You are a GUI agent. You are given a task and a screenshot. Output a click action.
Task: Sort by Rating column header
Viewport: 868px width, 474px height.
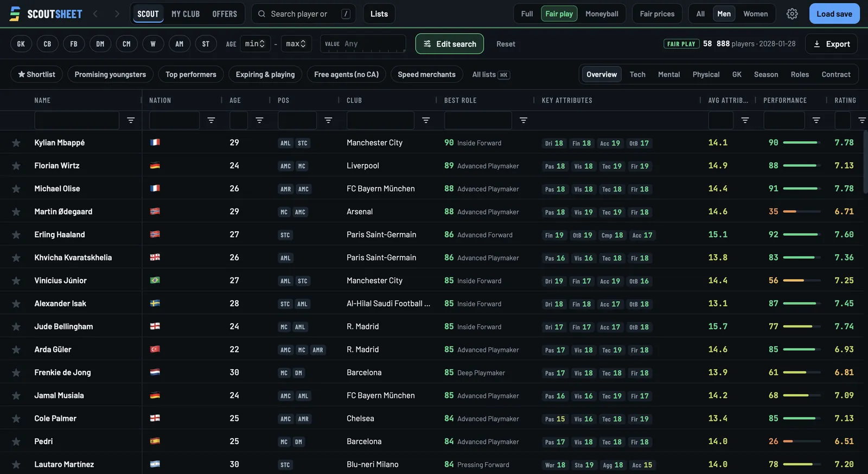845,100
